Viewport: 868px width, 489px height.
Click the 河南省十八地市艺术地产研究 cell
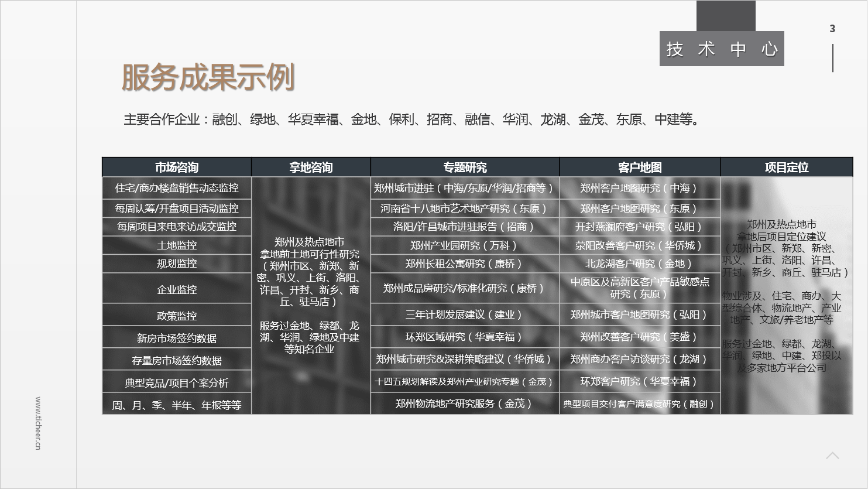click(x=465, y=208)
